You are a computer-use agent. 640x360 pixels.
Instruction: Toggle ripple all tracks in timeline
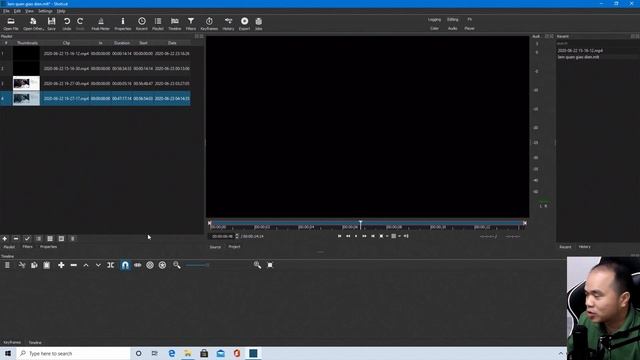tap(162, 265)
